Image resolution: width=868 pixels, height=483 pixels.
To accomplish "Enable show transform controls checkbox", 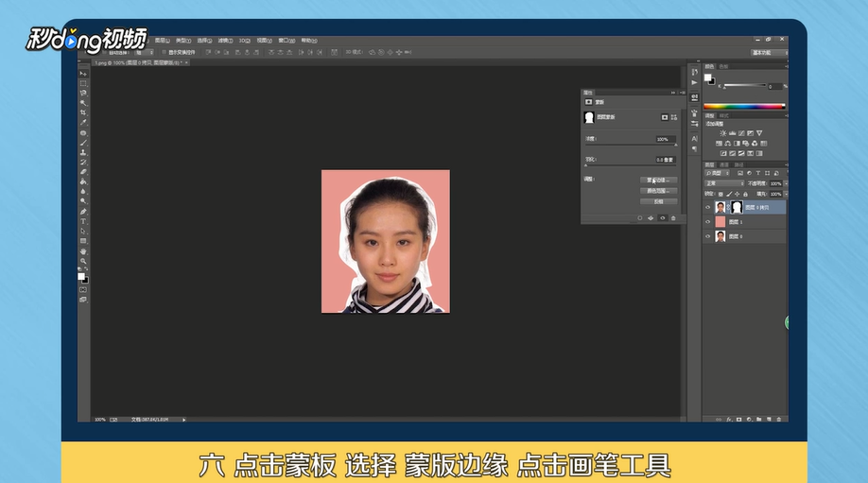I will pyautogui.click(x=165, y=53).
